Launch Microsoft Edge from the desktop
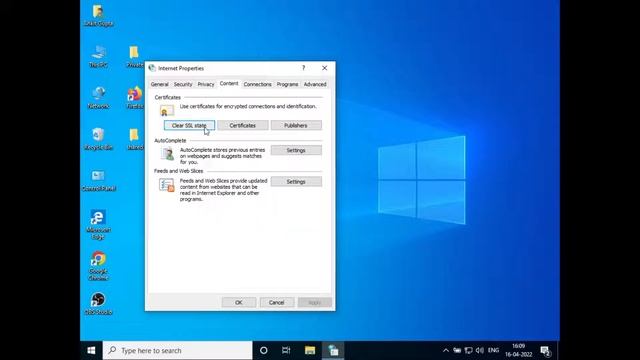The height and width of the screenshot is (360, 640). (98, 224)
